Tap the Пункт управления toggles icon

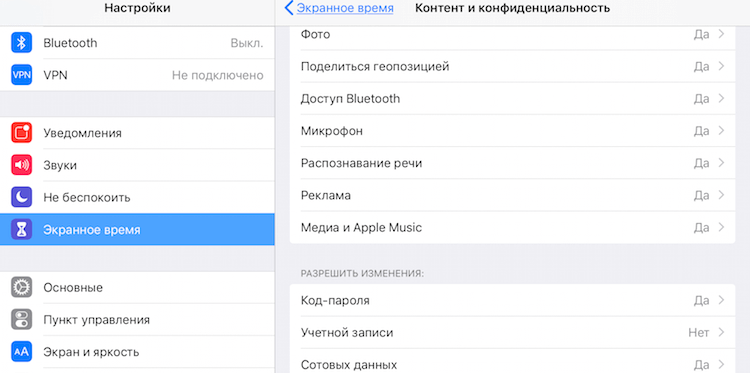pos(22,319)
